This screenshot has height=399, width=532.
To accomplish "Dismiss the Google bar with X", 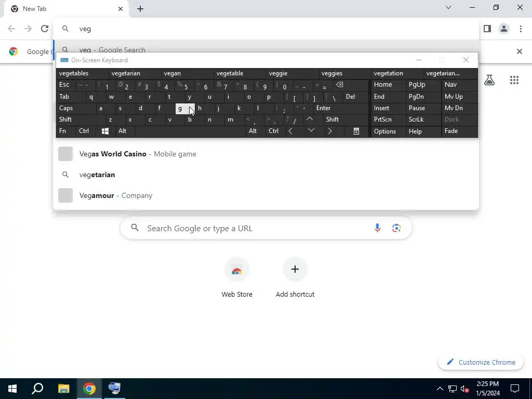I will point(519,51).
